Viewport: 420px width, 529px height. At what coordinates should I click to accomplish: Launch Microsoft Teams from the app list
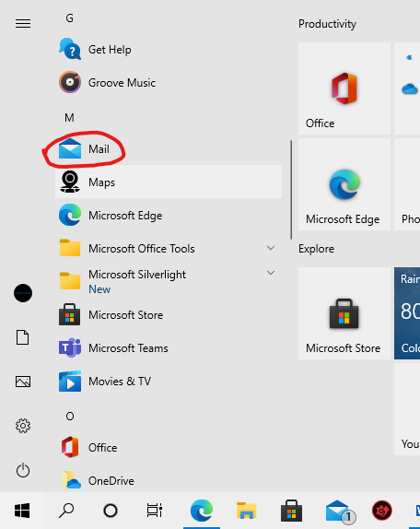click(169, 347)
